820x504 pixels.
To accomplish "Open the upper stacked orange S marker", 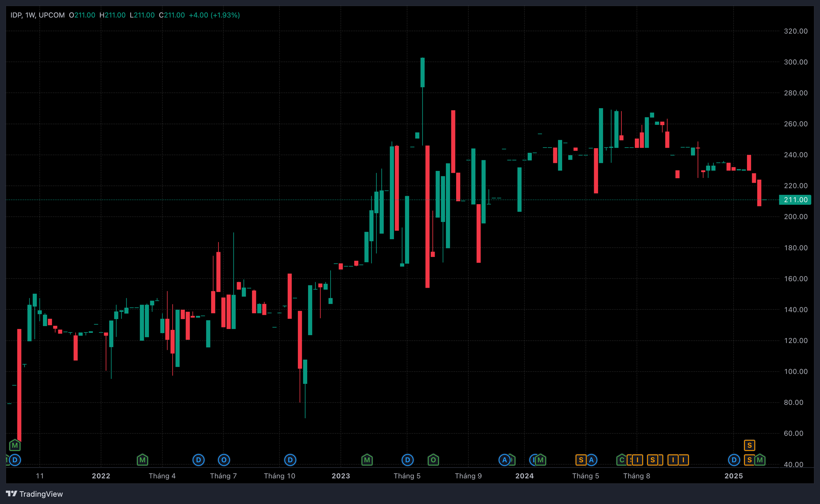I will tap(749, 445).
